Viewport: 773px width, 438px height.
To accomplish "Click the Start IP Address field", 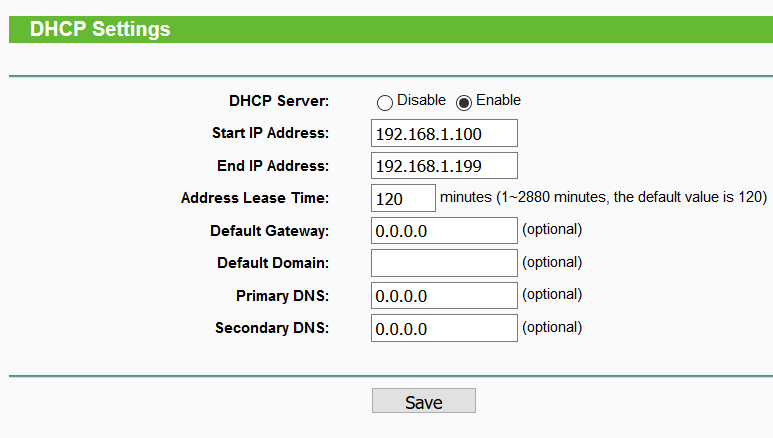I will coord(444,133).
